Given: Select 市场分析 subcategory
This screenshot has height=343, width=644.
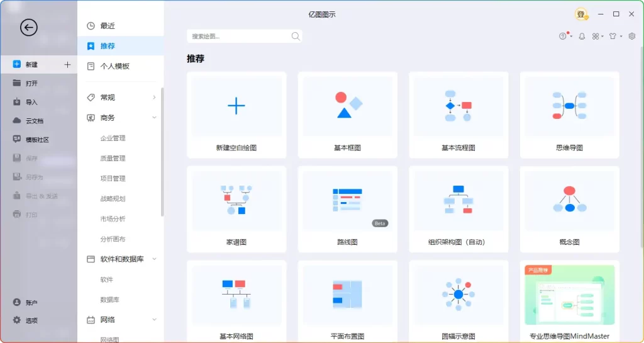Looking at the screenshot, I should [x=113, y=218].
